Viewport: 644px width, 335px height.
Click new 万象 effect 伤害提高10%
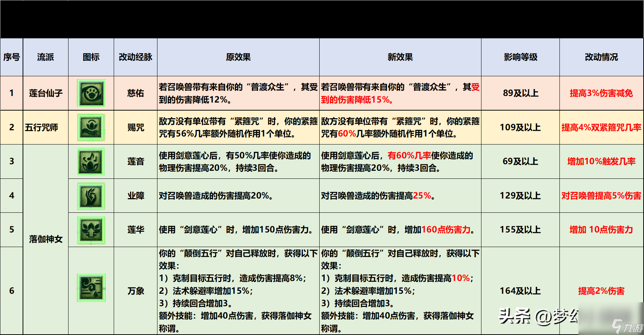pos(400,291)
